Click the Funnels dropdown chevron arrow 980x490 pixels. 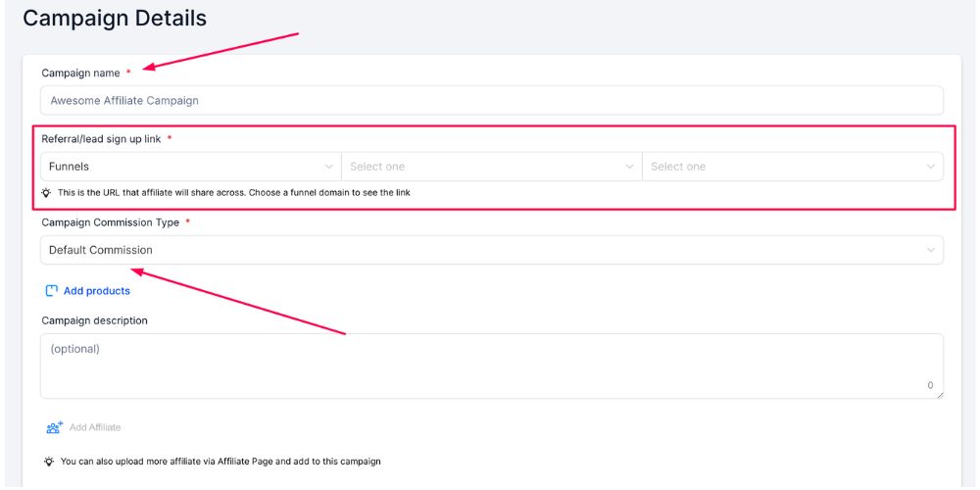click(x=328, y=167)
